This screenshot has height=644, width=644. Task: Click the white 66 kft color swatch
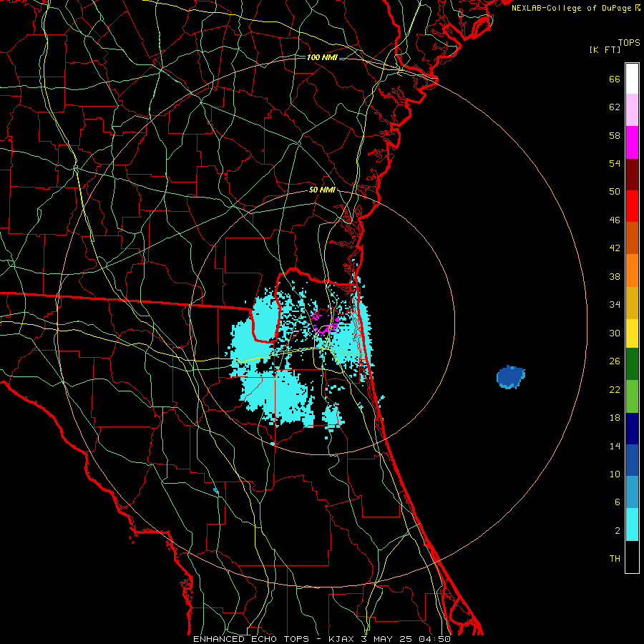(x=632, y=79)
